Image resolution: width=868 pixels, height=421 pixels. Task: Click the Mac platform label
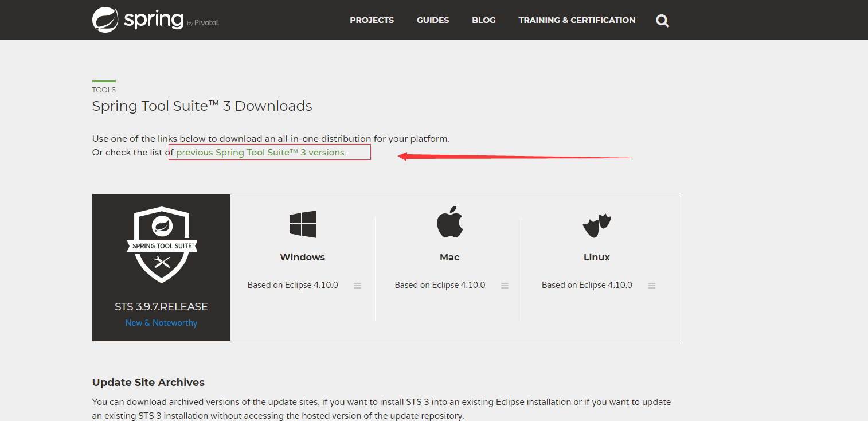[449, 257]
